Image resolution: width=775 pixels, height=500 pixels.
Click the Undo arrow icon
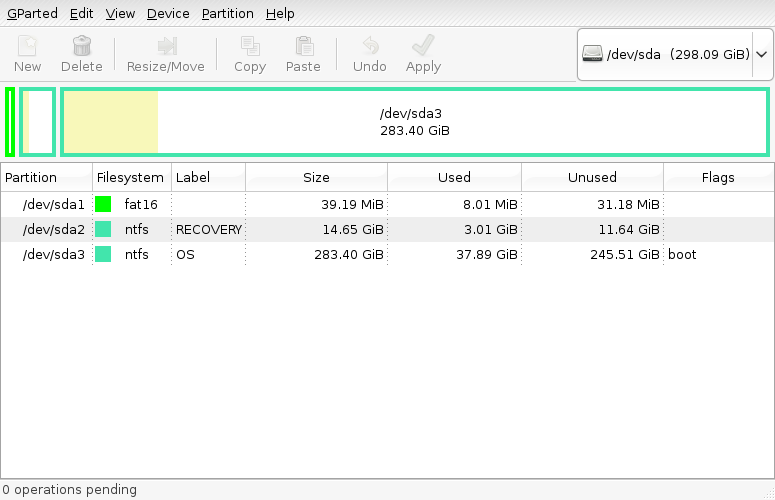coord(370,46)
